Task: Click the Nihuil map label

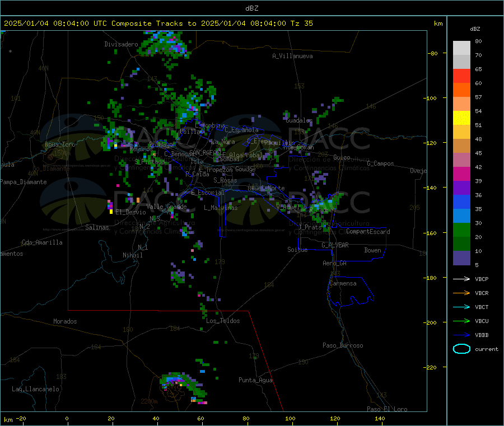Action: point(132,255)
